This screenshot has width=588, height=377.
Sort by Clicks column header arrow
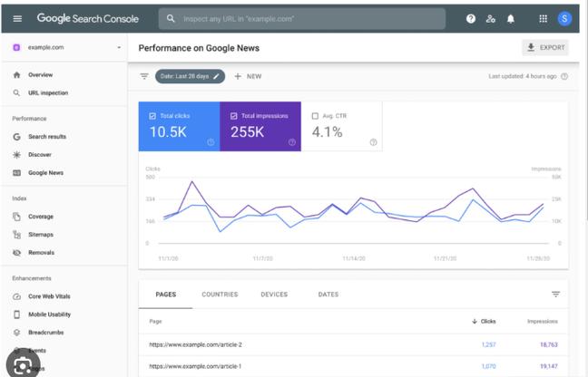click(475, 321)
